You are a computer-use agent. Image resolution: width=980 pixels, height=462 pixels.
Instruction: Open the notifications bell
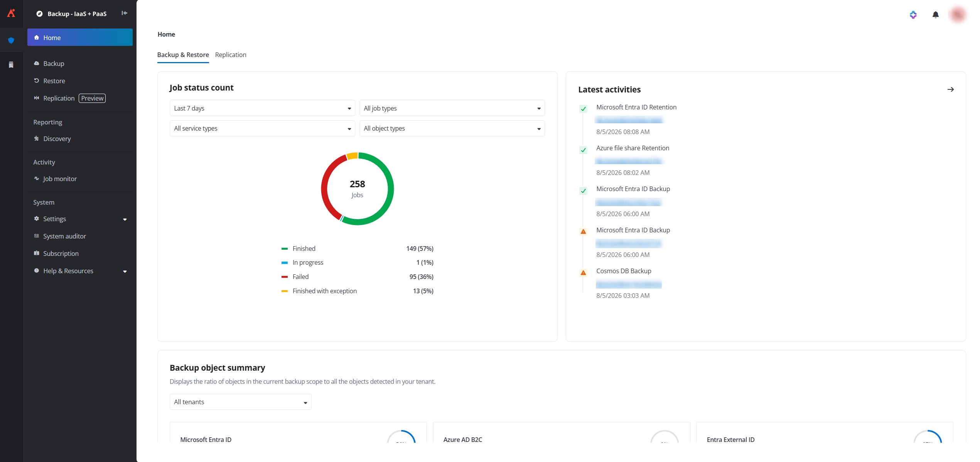tap(935, 15)
